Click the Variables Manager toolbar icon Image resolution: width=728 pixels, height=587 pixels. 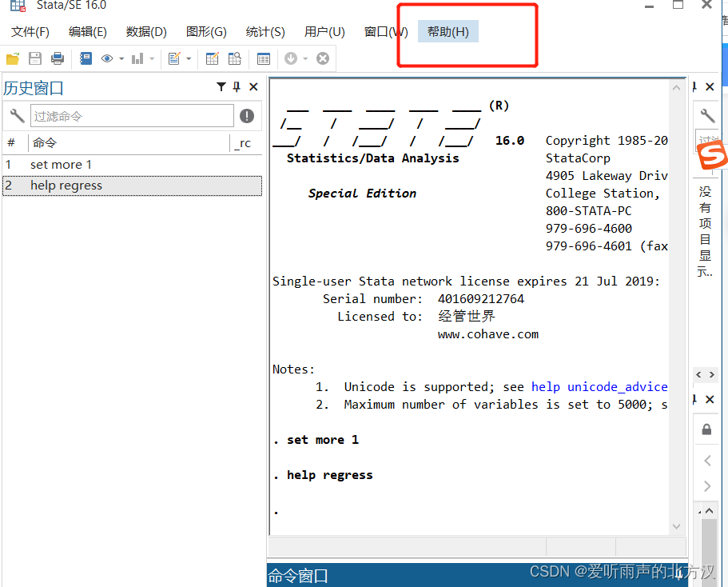(264, 58)
